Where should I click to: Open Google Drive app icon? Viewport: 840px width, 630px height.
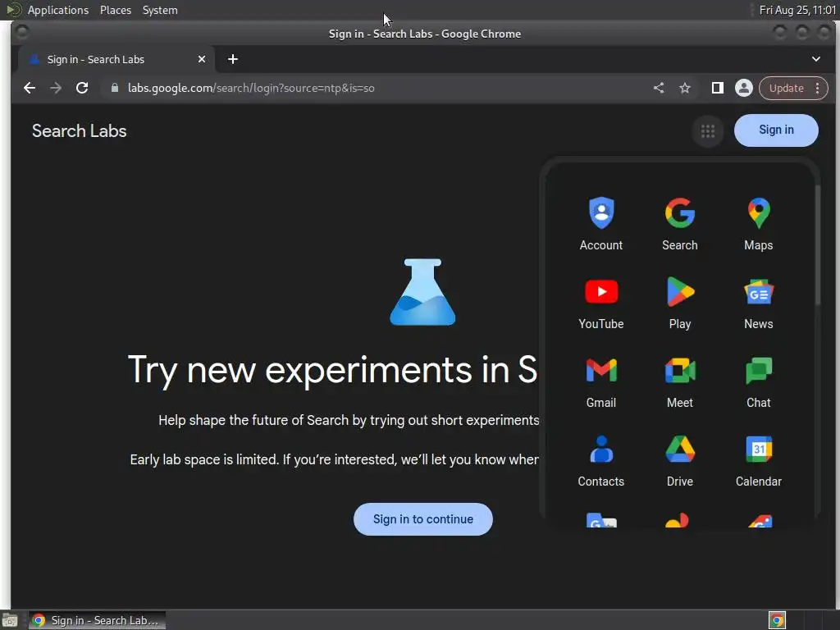[x=680, y=460]
